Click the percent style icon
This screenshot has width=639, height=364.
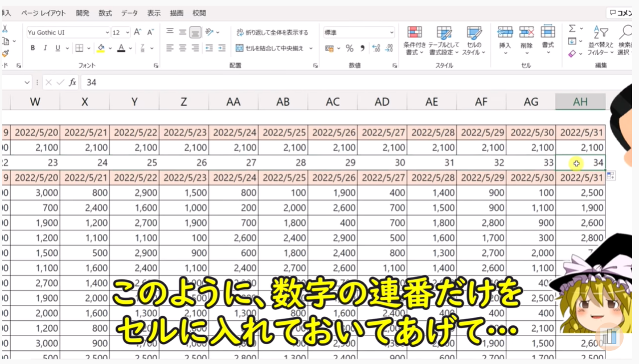point(349,48)
